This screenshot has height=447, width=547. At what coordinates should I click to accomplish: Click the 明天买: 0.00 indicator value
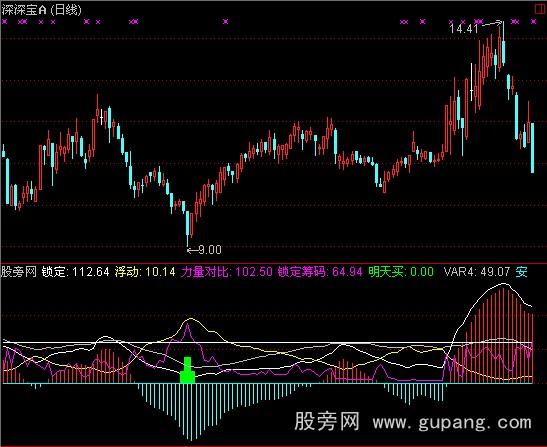(x=401, y=271)
